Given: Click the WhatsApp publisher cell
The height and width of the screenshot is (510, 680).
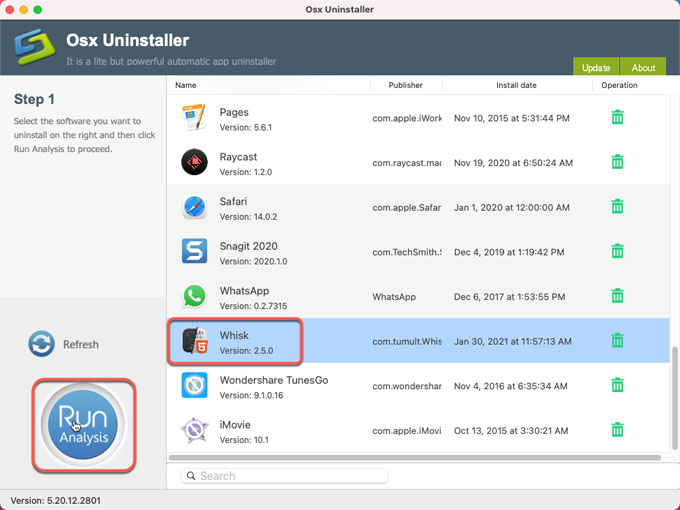Looking at the screenshot, I should coord(394,297).
